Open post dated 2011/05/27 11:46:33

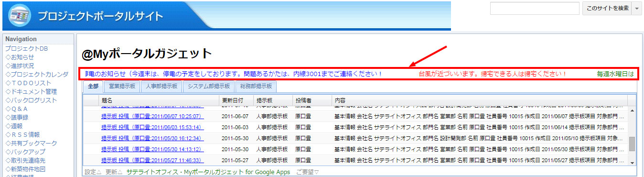click(152, 160)
